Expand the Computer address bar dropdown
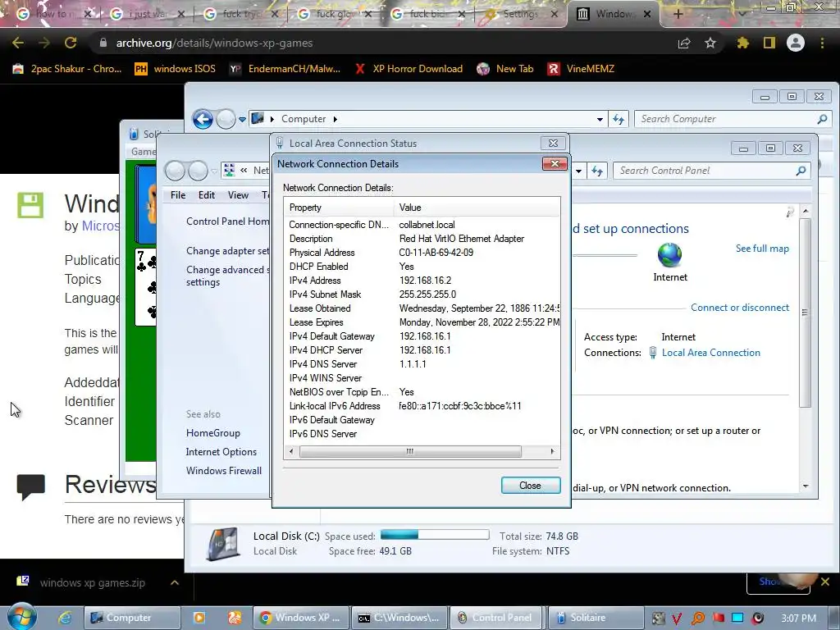Image resolution: width=840 pixels, height=630 pixels. click(600, 120)
